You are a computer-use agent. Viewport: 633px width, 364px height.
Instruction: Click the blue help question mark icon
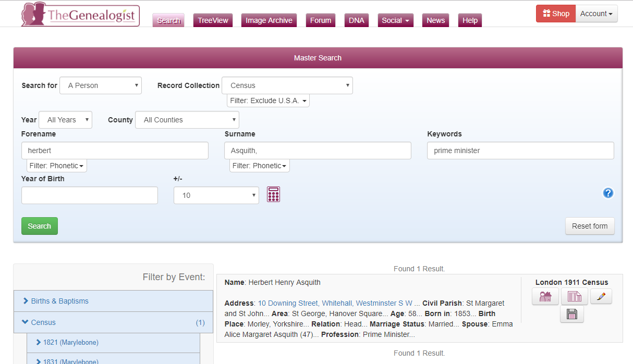608,193
